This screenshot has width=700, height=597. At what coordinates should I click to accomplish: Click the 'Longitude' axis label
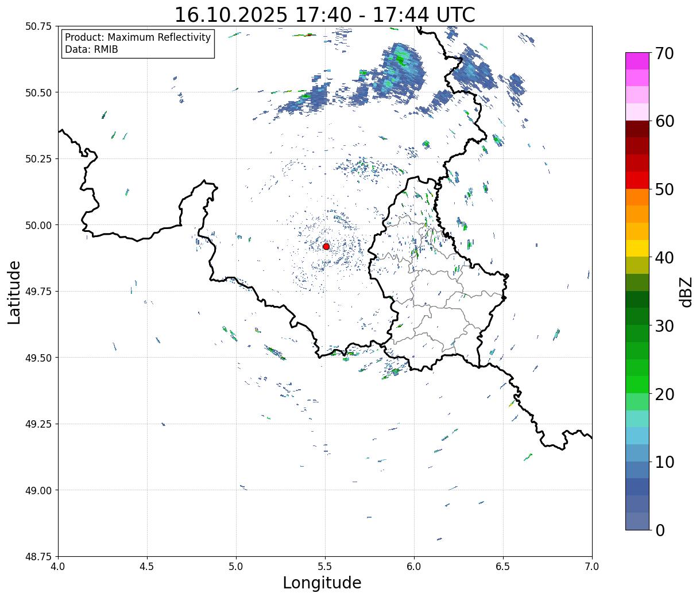322,583
